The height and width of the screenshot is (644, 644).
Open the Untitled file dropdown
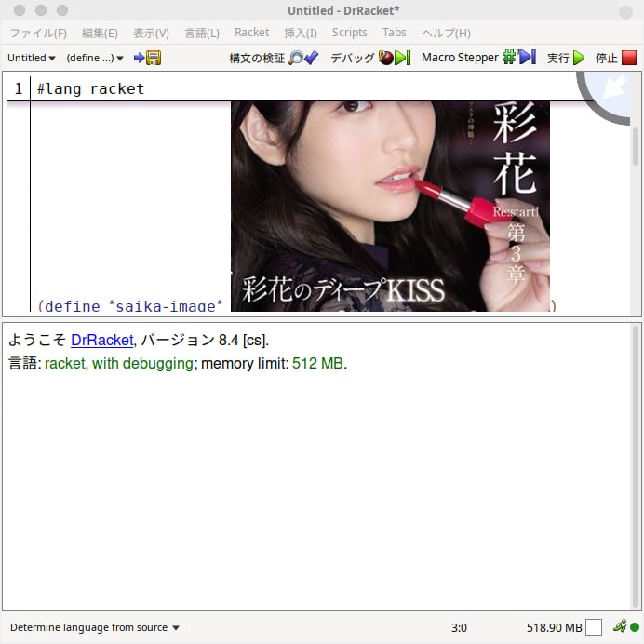point(32,58)
